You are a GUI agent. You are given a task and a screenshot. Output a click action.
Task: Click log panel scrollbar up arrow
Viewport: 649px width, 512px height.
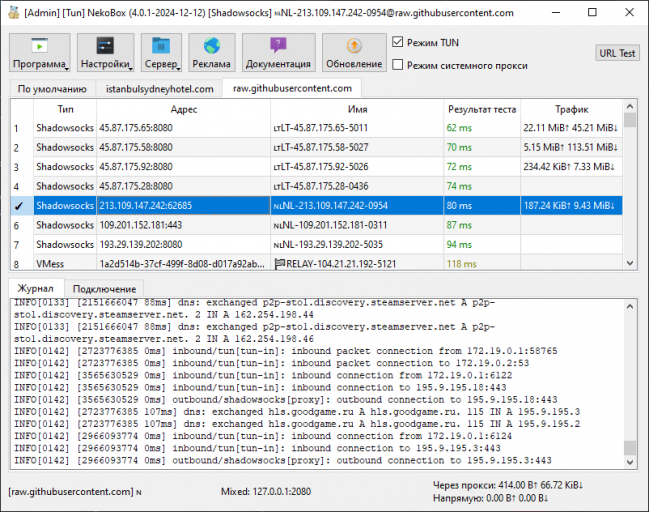(630, 306)
